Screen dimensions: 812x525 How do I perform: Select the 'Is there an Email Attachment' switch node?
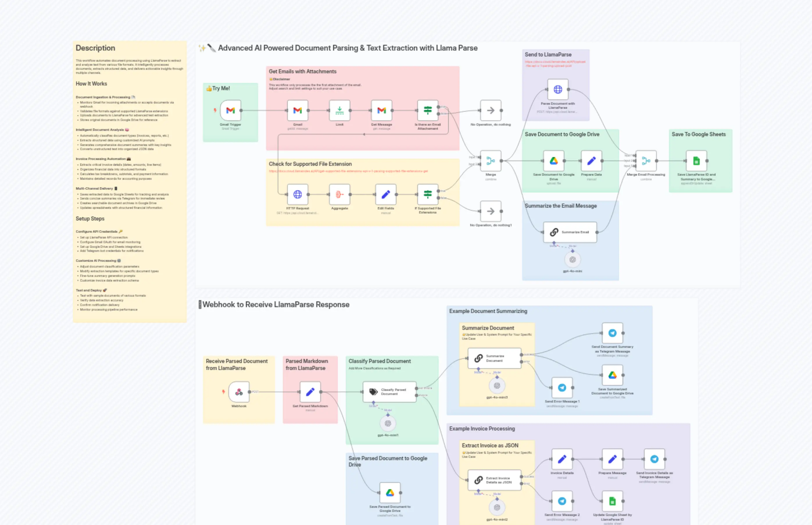tap(427, 110)
